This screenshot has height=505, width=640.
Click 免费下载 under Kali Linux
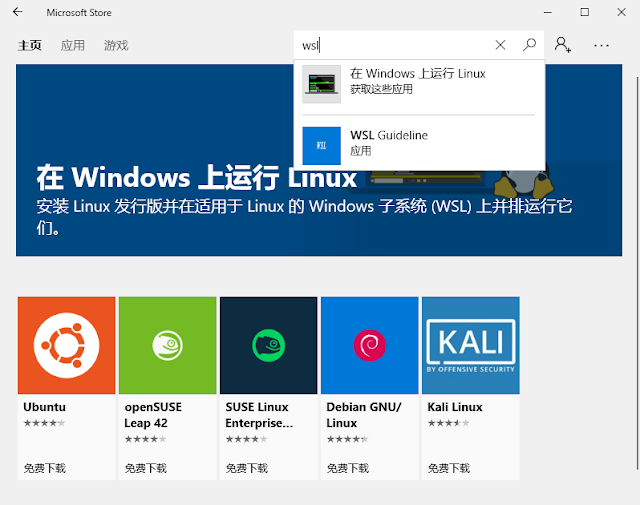449,468
